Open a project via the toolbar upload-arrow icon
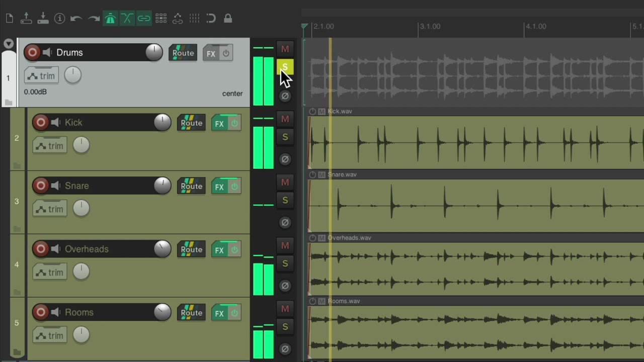 coord(26,19)
